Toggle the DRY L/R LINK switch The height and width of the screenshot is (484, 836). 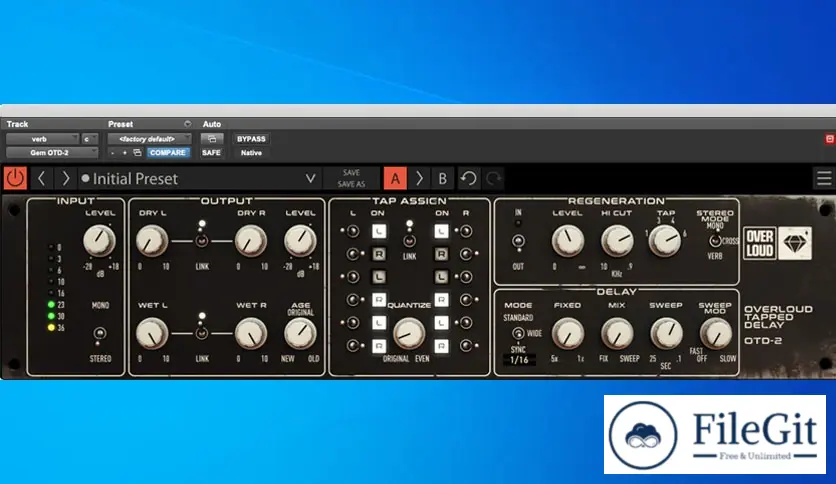[202, 240]
